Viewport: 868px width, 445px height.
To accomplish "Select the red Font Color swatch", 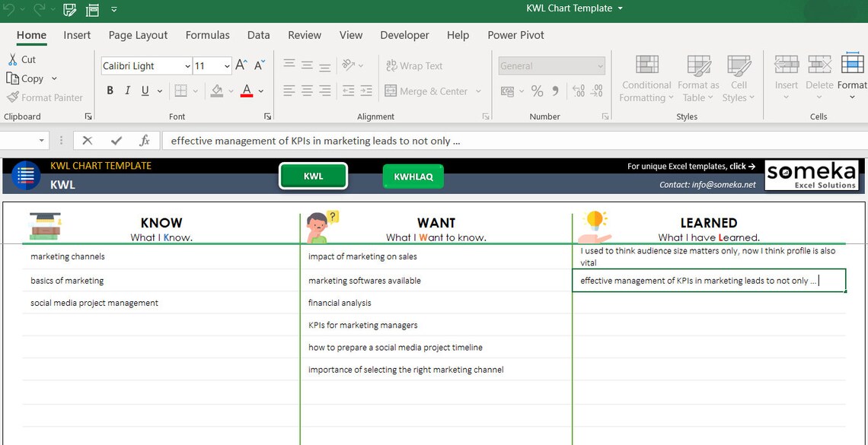I will (247, 91).
